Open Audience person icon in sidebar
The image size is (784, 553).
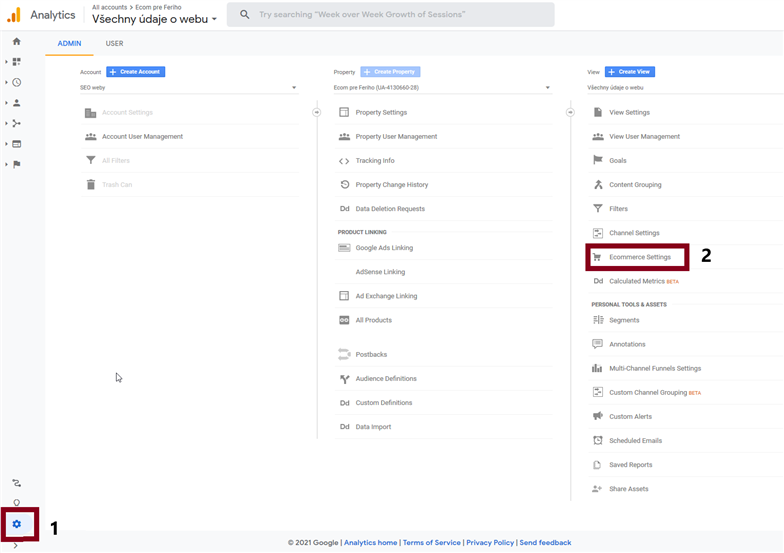[x=16, y=103]
